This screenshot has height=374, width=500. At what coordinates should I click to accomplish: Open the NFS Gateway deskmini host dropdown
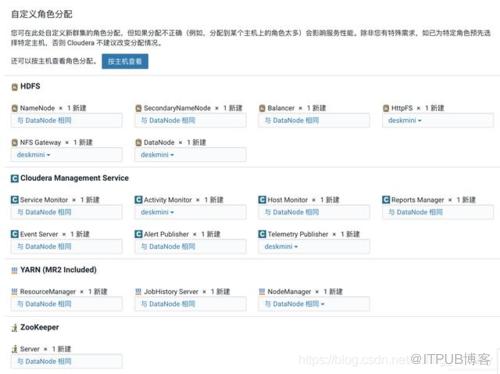tap(33, 155)
